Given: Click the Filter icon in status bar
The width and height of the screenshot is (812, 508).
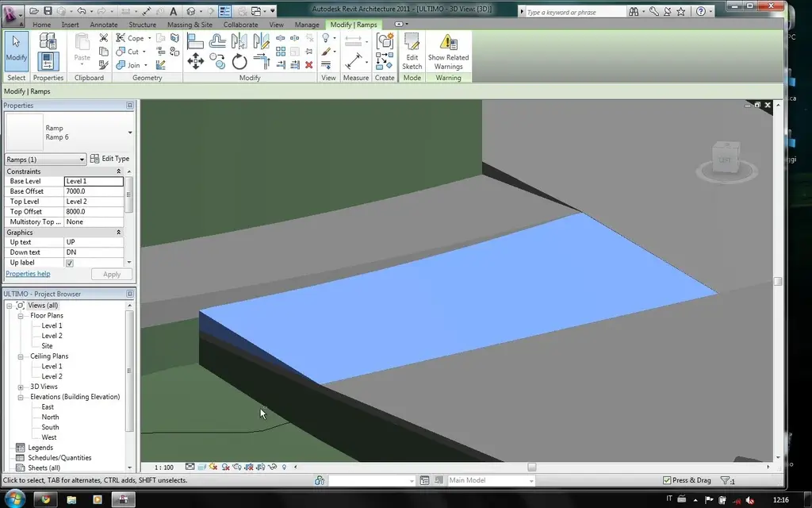Looking at the screenshot, I should 725,480.
